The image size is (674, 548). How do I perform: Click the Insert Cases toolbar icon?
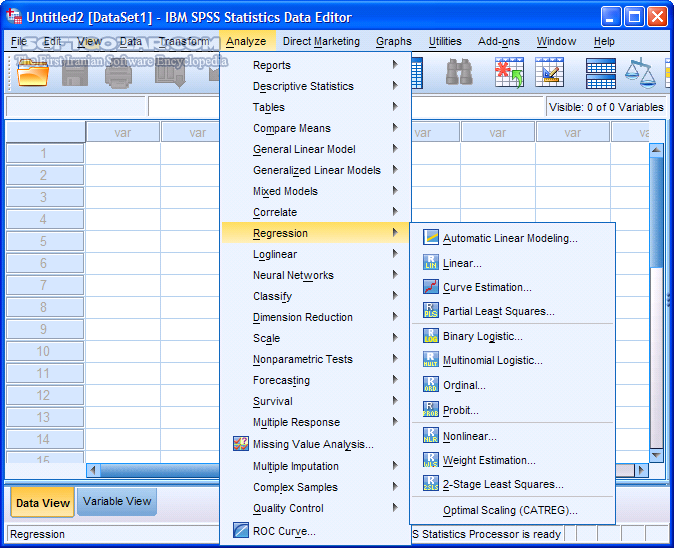[x=509, y=72]
